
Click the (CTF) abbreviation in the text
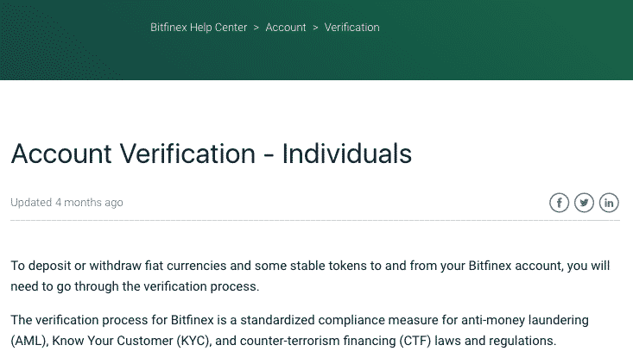415,341
